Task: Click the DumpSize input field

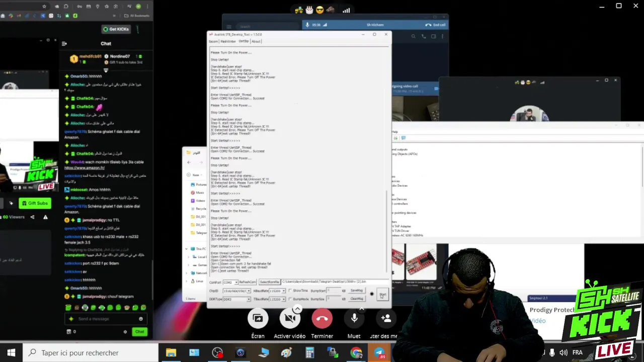Action: [x=334, y=299]
